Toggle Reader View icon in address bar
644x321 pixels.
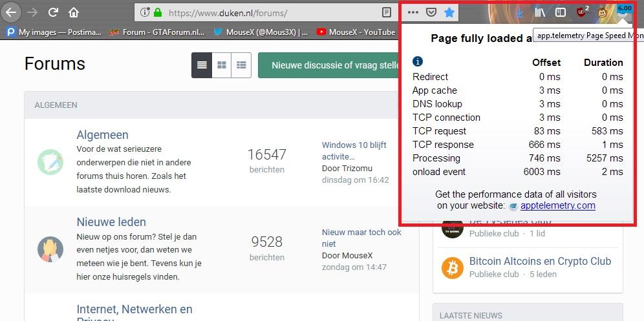(386, 12)
